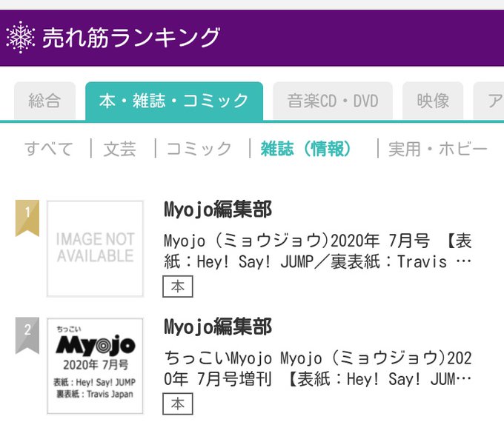Open the 音楽CD・DVD tab
The height and width of the screenshot is (422, 504).
pyautogui.click(x=333, y=101)
